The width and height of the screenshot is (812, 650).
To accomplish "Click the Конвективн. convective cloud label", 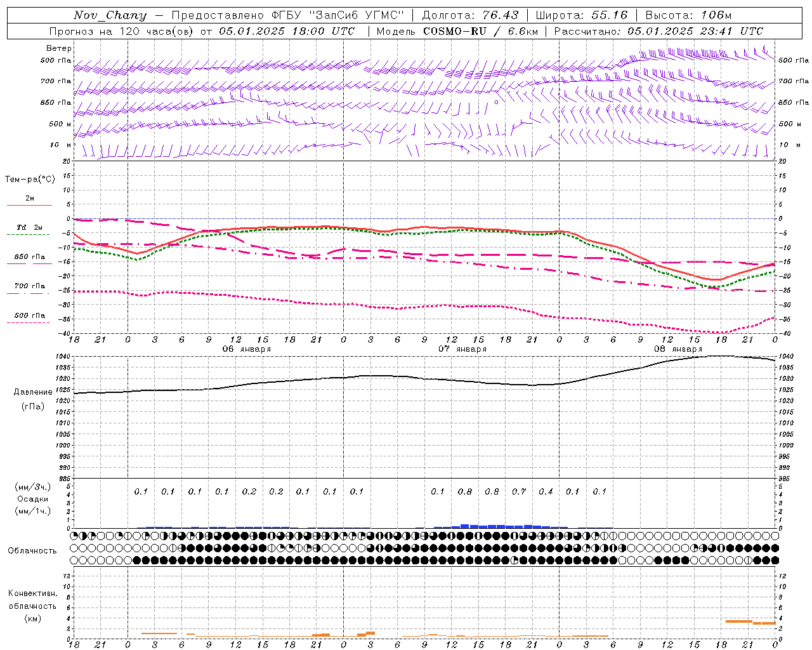I will 32,594.
